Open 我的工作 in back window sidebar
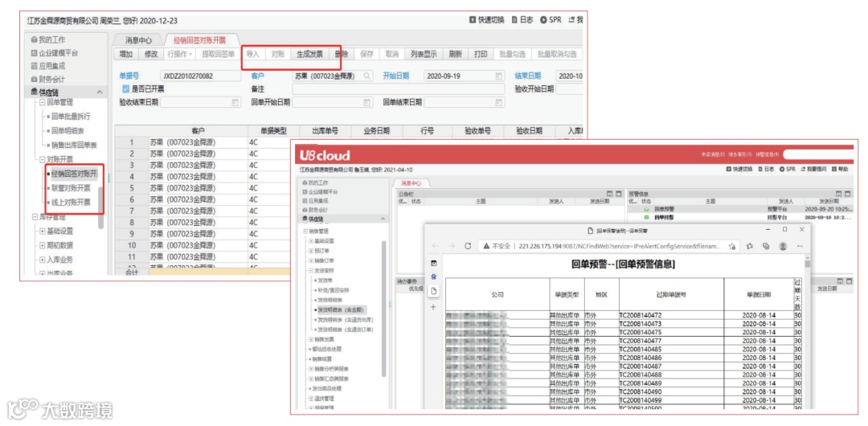Screen dimensions: 868x426 click(49, 40)
